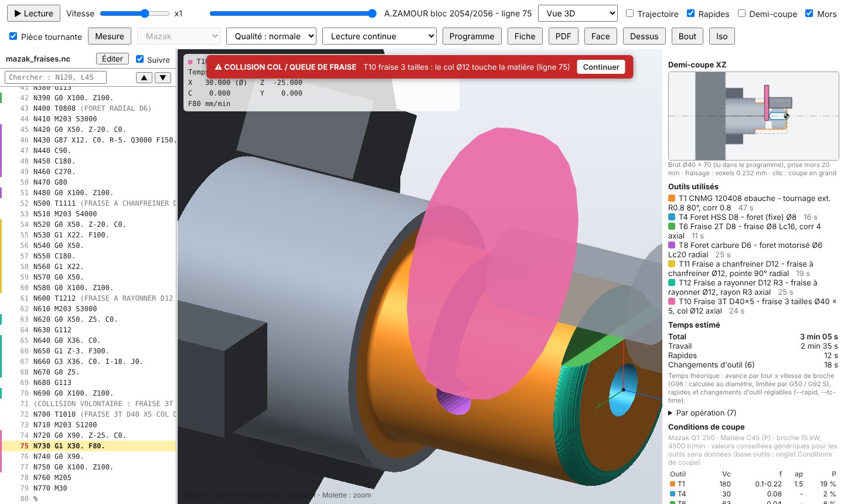This screenshot has height=504, width=844.
Task: Select line 75 N730 G1 X30. F80.
Action: (x=88, y=446)
